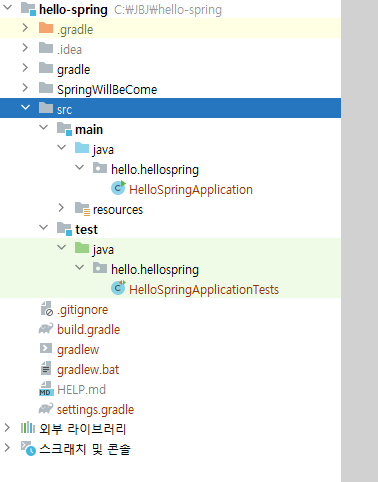
Task: Click the package icon of hello.hellospring in main
Action: coord(100,168)
